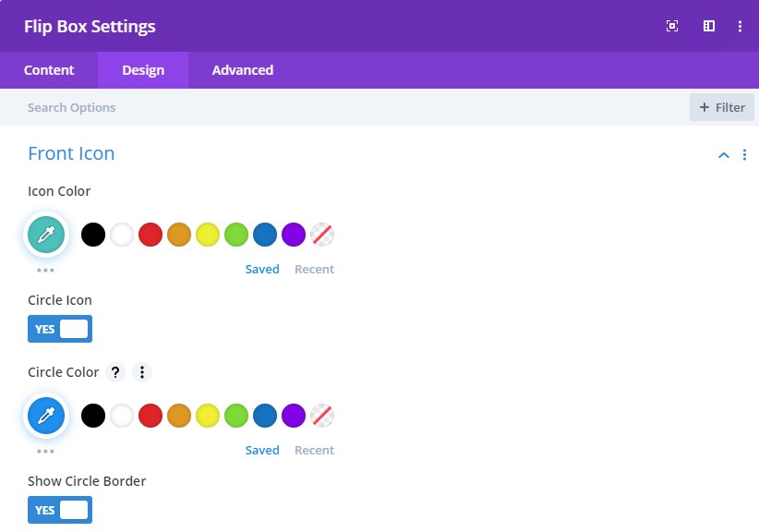The height and width of the screenshot is (532, 759).
Task: Open the Advanced tab
Action: point(242,70)
